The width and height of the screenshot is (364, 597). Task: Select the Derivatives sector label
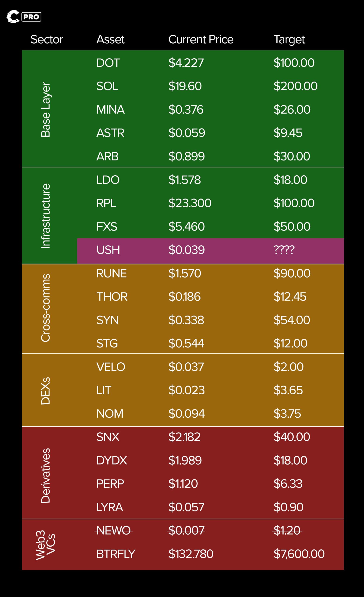[45, 476]
